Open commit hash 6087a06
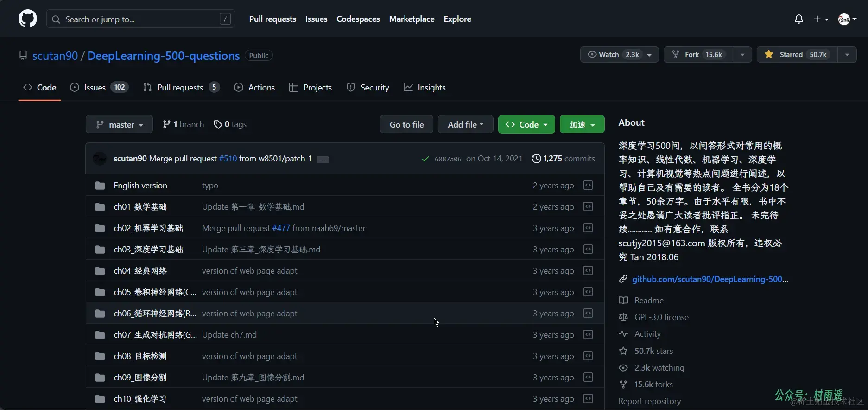868x410 pixels. (x=448, y=159)
